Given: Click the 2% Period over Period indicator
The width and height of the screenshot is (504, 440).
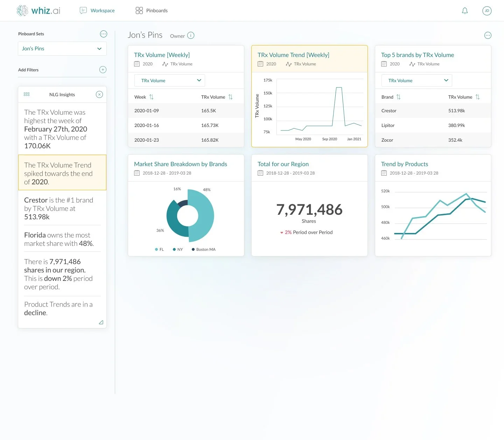Looking at the screenshot, I should (x=306, y=232).
